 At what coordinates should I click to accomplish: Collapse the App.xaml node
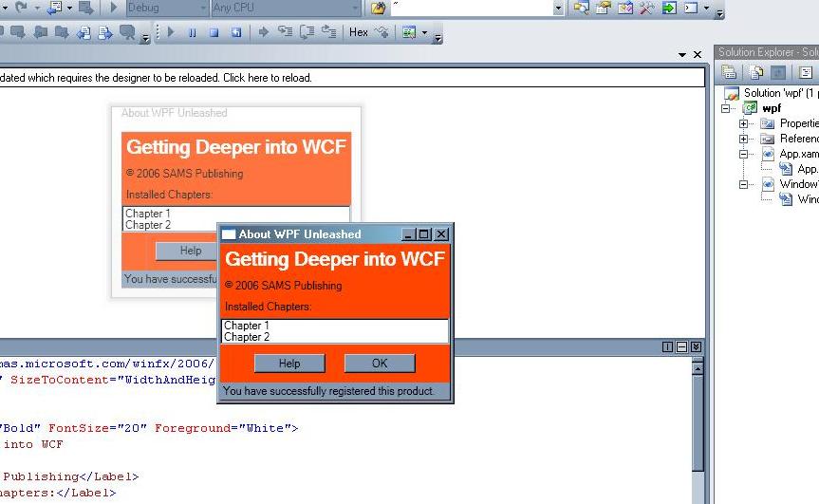(744, 154)
